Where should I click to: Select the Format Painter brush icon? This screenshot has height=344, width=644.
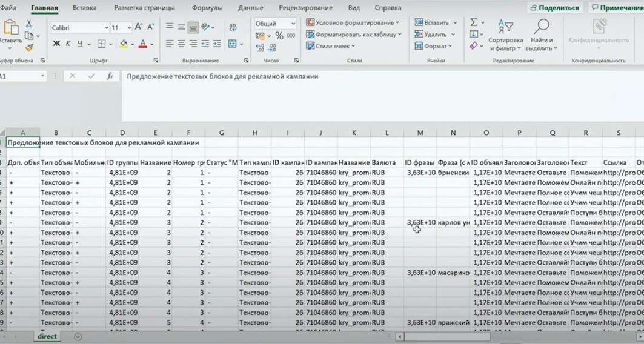click(x=28, y=47)
